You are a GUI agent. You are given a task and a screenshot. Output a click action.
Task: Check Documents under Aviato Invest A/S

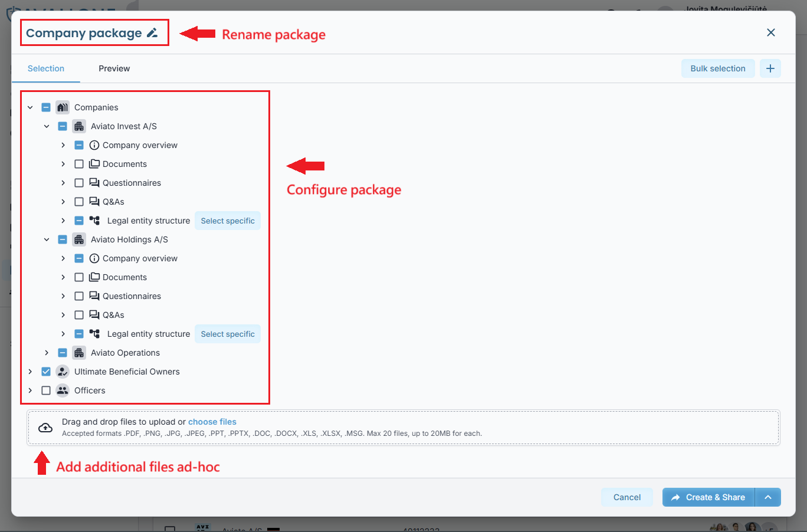(x=79, y=164)
